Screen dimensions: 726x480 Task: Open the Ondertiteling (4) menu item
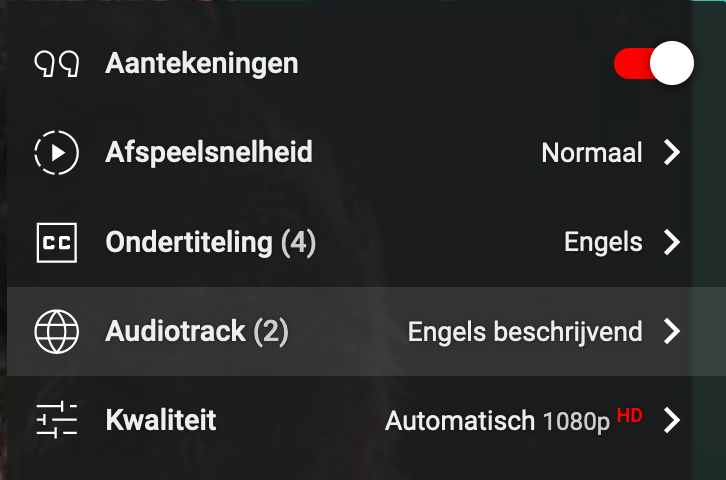[x=210, y=243]
